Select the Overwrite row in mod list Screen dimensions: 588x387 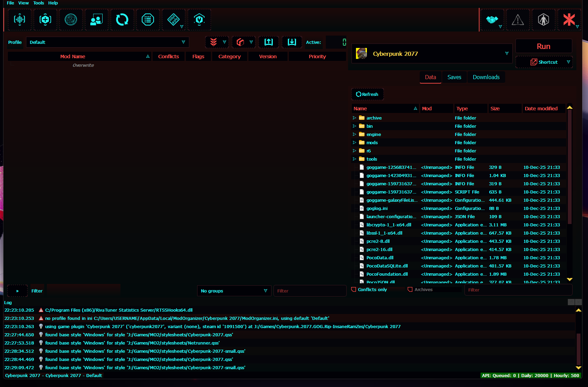[177, 65]
